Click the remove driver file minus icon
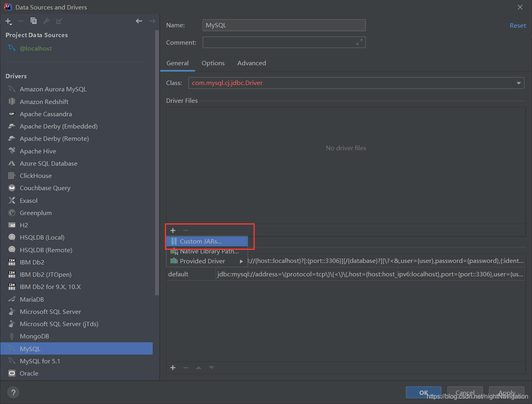 point(186,230)
